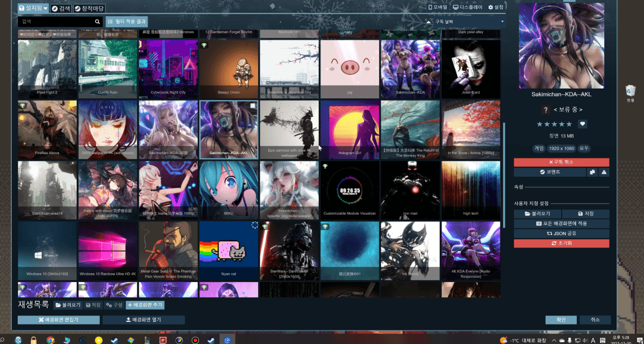Load preset with 불러오기 under 사용자 지정 설정

pyautogui.click(x=537, y=214)
